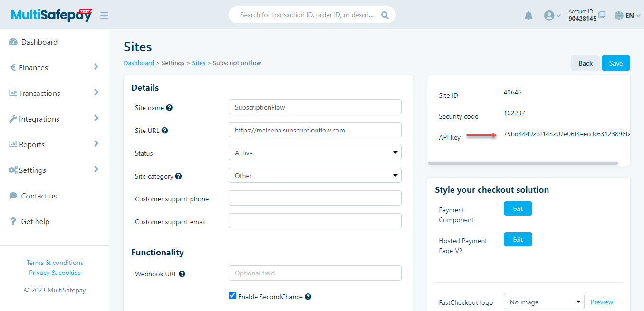Open the notifications bell

[529, 16]
